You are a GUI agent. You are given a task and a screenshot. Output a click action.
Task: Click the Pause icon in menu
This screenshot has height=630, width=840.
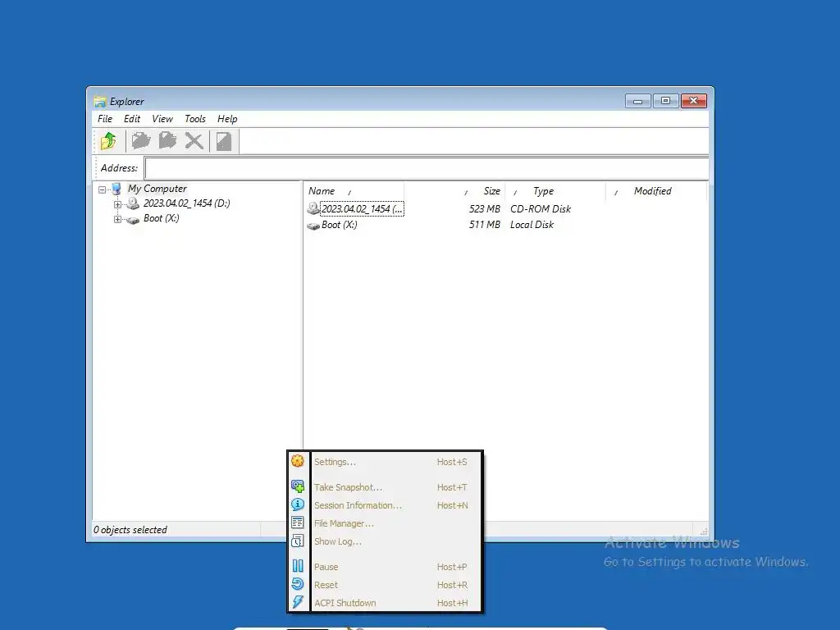(298, 566)
